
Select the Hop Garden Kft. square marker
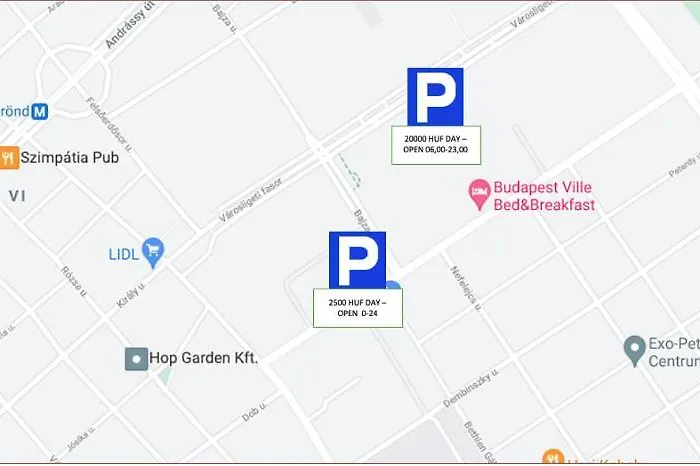tap(136, 359)
